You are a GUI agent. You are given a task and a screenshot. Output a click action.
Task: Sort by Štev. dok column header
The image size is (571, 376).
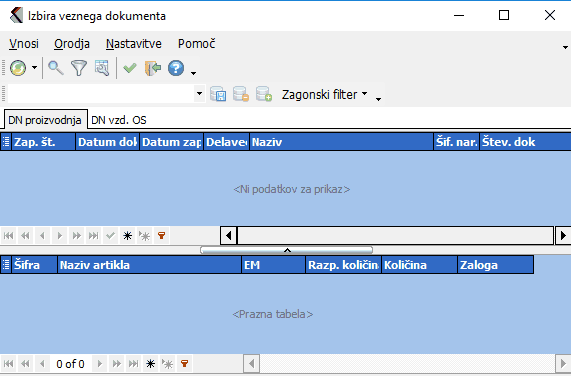coord(525,142)
